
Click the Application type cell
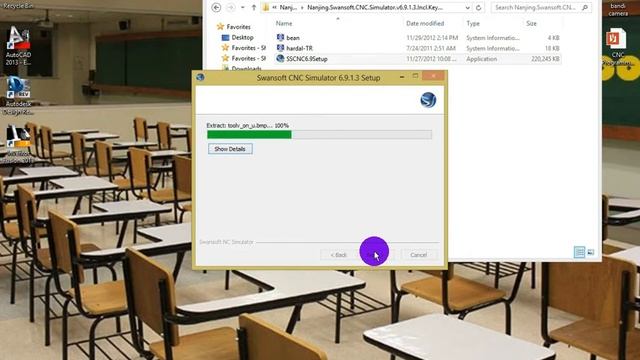pos(482,59)
